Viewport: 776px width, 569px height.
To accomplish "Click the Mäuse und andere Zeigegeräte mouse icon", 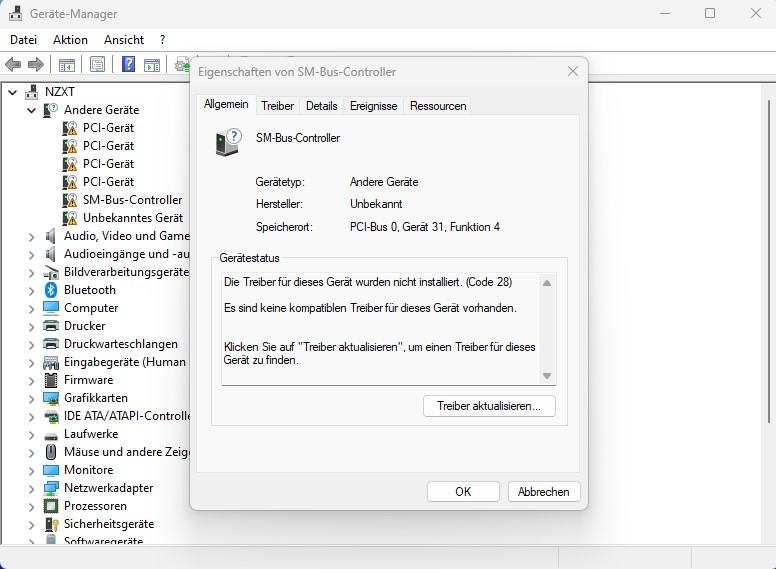I will click(x=50, y=452).
